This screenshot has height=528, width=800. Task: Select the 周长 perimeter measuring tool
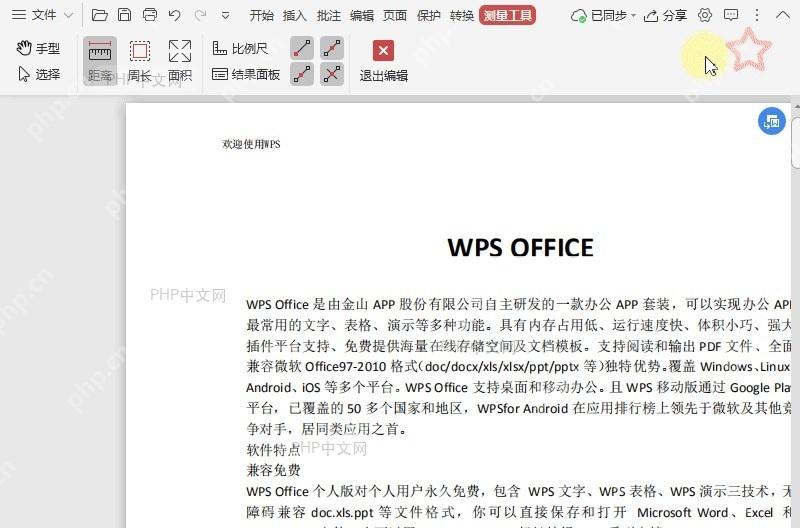click(139, 61)
